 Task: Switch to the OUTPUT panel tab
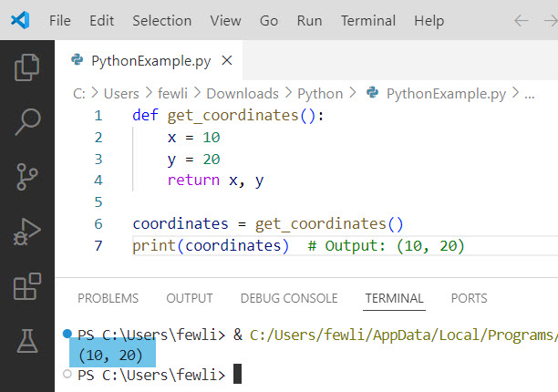(190, 298)
